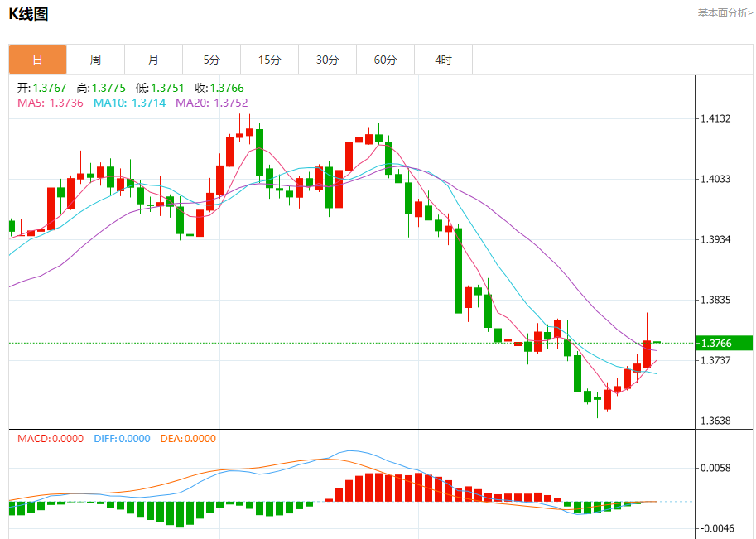The image size is (756, 539).
Task: Click the MA10 indicator label
Action: pyautogui.click(x=129, y=103)
